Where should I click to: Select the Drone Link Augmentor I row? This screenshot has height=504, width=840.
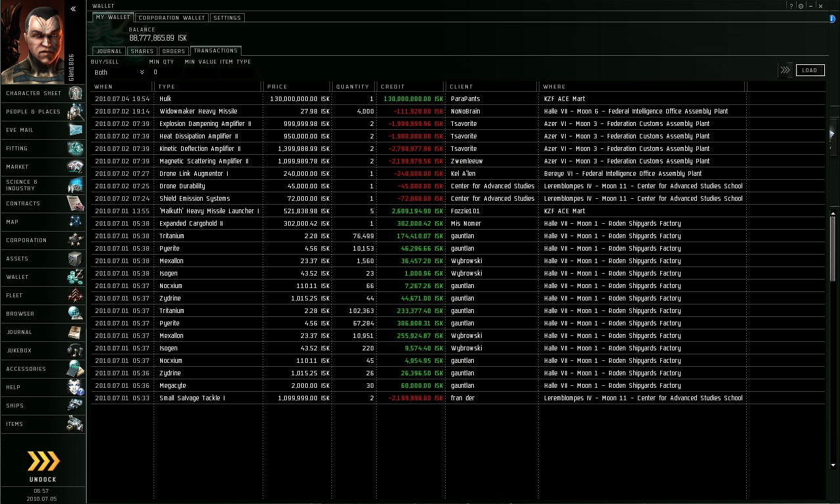[x=458, y=174]
